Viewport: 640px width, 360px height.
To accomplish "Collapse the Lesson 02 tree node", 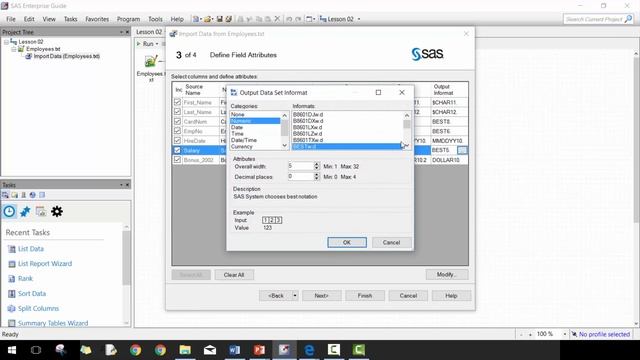I will click(6, 42).
